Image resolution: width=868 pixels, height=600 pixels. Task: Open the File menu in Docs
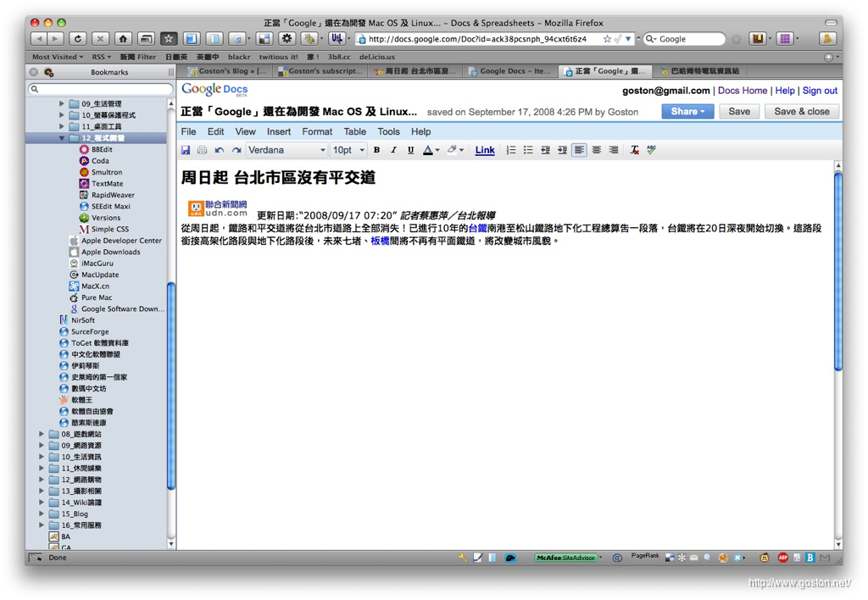188,131
